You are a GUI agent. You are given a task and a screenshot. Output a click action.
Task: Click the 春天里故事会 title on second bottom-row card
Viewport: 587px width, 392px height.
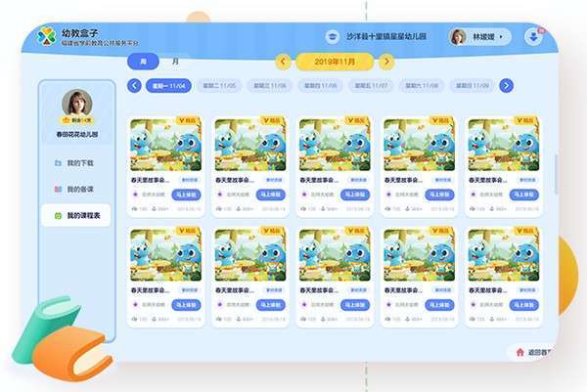(x=235, y=290)
